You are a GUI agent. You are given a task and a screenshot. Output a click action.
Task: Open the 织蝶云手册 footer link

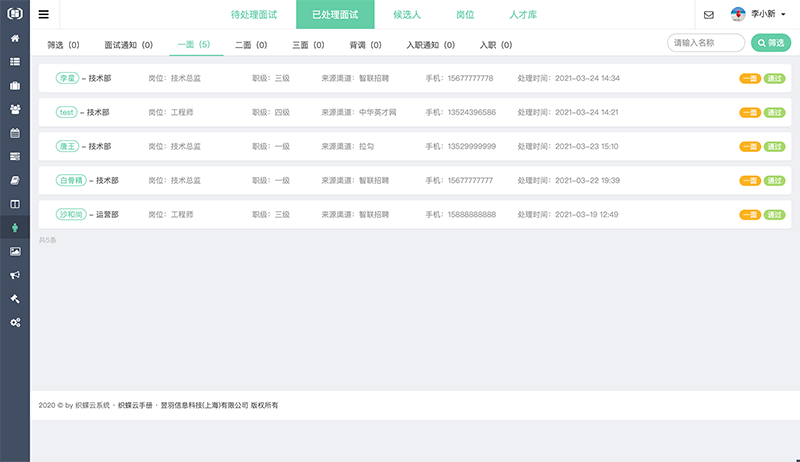[x=135, y=405]
